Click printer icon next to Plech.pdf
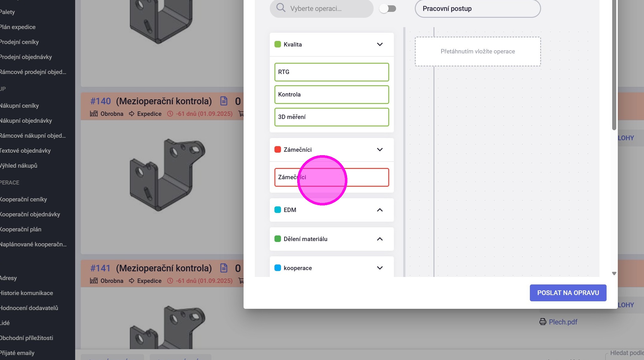644x360 pixels. [543, 322]
